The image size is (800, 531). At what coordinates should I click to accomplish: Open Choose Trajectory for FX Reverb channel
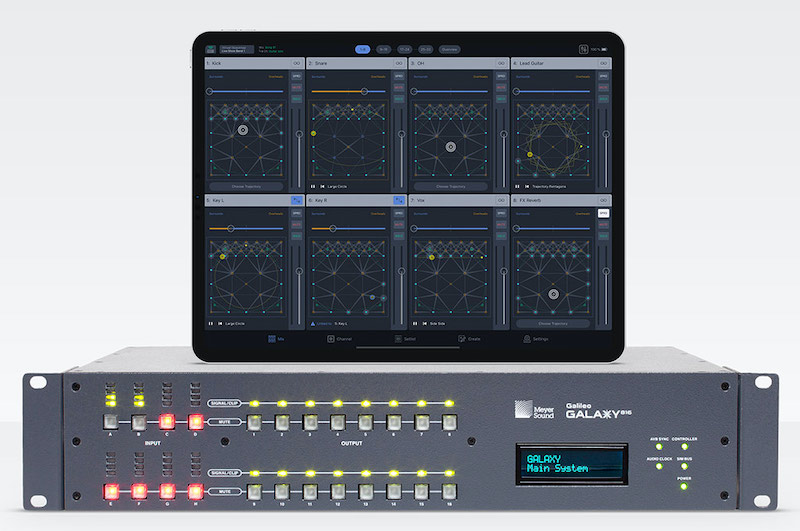[552, 324]
